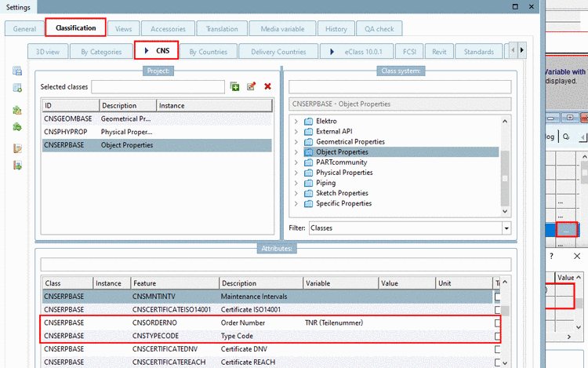Switch to the General tab
This screenshot has height=368, width=588.
24,29
